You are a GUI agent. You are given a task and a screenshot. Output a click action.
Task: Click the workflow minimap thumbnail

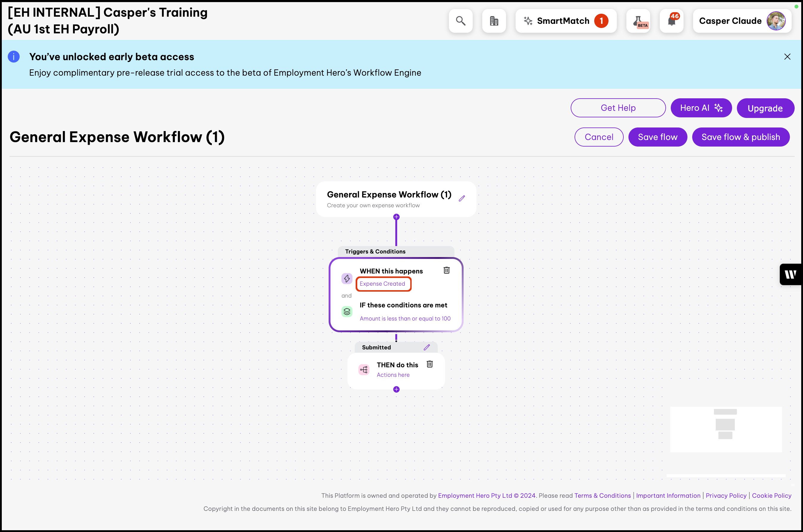tap(726, 429)
